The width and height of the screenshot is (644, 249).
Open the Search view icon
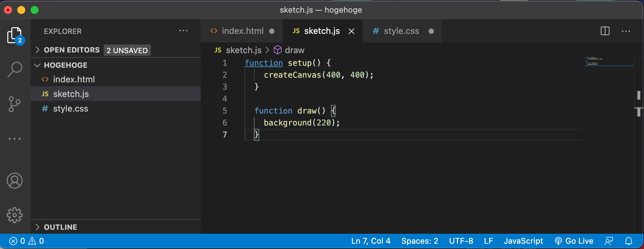(15, 70)
